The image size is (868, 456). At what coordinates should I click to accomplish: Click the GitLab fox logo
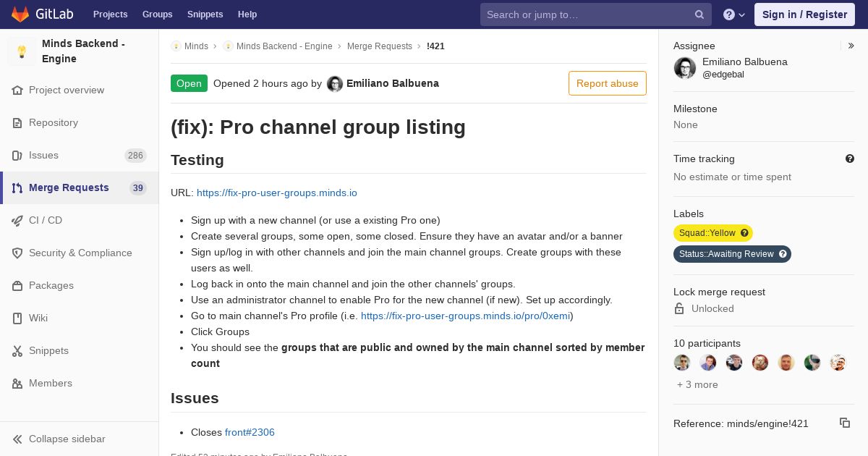(x=20, y=14)
